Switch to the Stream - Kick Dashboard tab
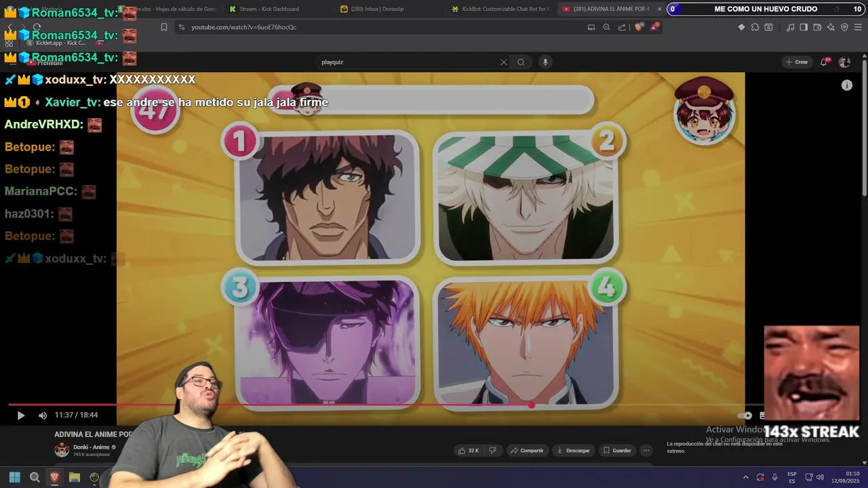The width and height of the screenshot is (868, 488). click(269, 9)
